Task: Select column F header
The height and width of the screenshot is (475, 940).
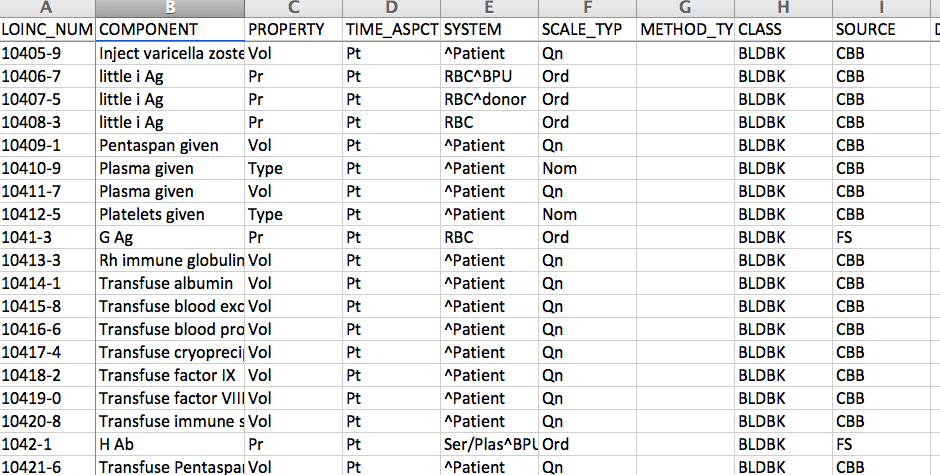Action: pyautogui.click(x=588, y=8)
